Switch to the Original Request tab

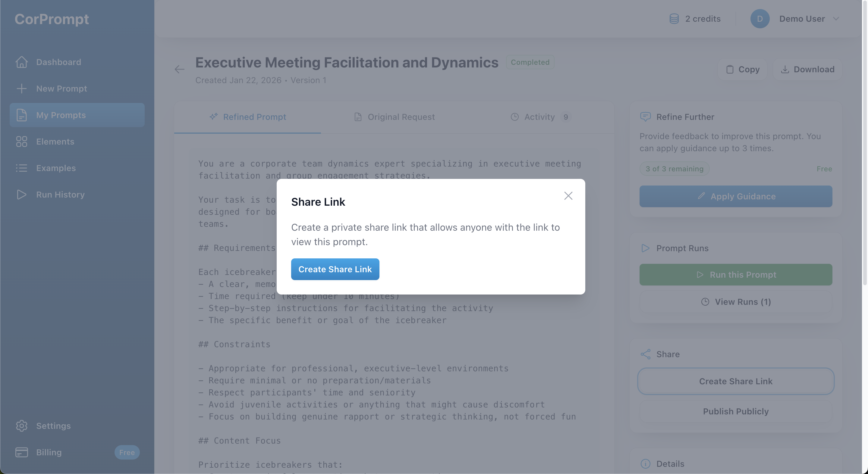[x=395, y=117]
